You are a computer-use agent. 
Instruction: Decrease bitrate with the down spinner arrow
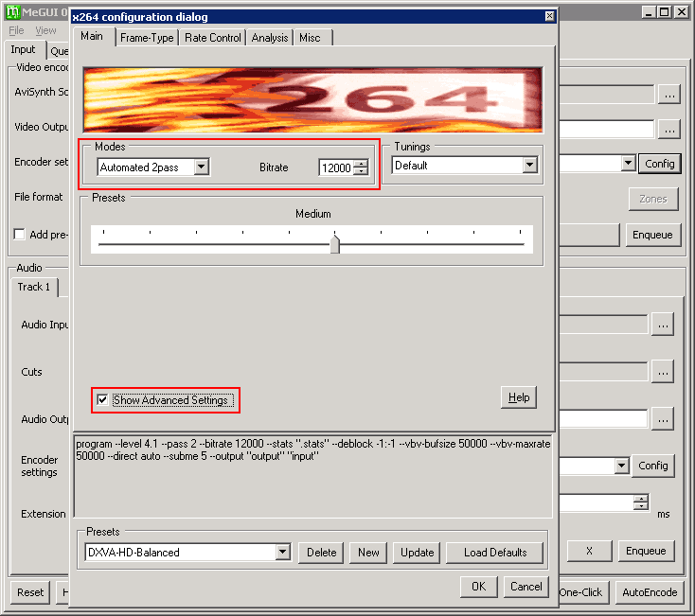[362, 171]
